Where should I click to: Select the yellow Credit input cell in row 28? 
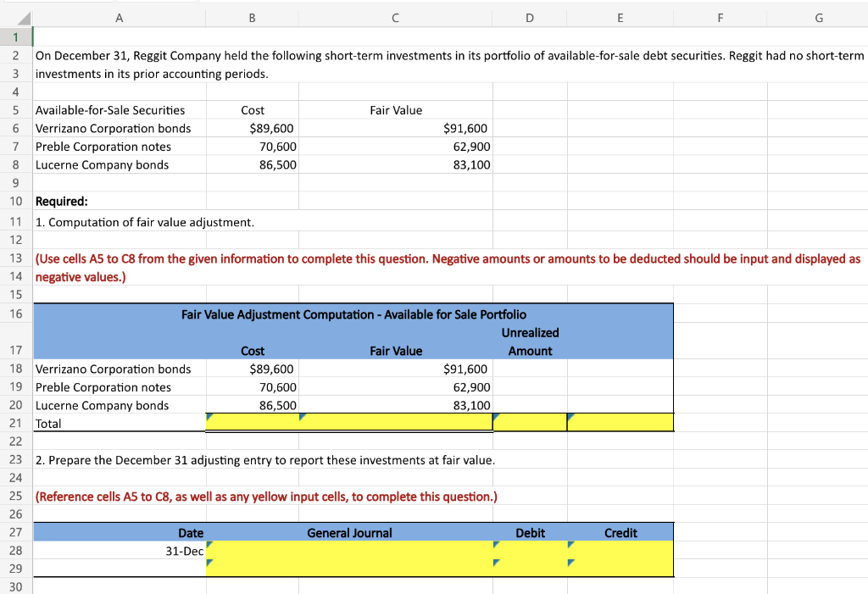(x=620, y=551)
